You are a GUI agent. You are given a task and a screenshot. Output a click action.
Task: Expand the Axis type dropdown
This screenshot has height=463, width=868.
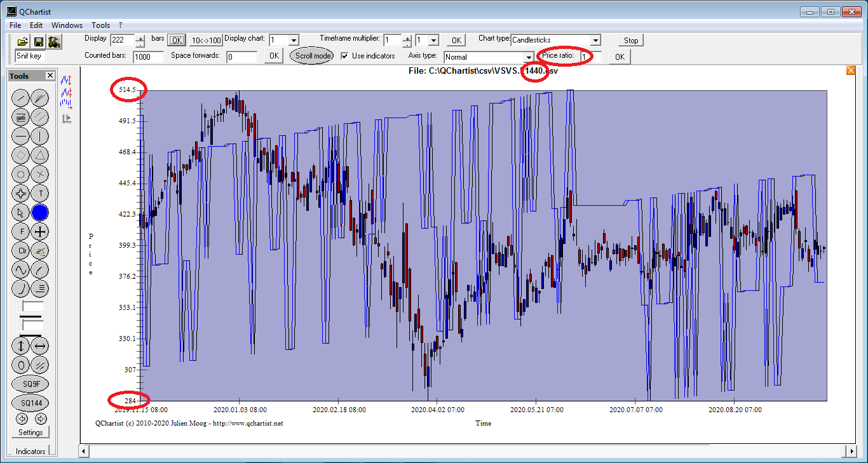tap(528, 57)
